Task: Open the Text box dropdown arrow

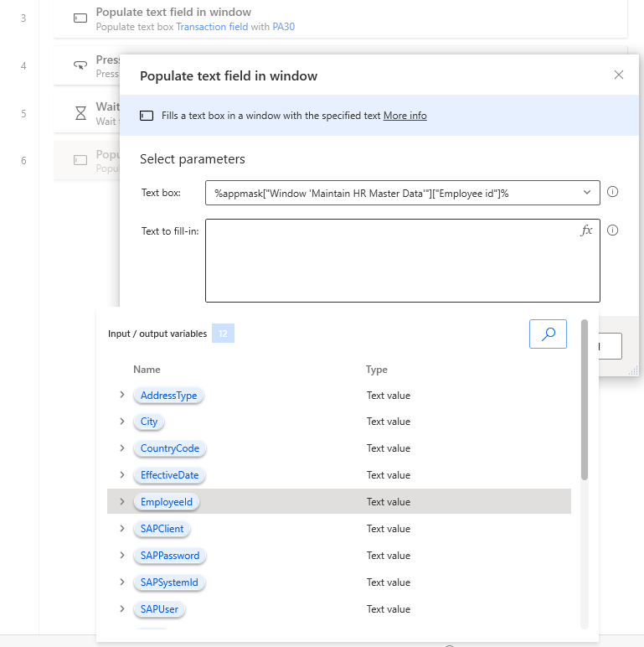Action: point(587,192)
